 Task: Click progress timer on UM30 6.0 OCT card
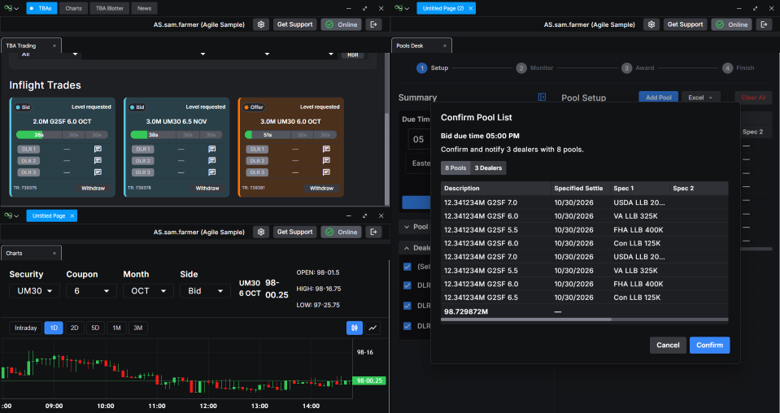pyautogui.click(x=291, y=135)
